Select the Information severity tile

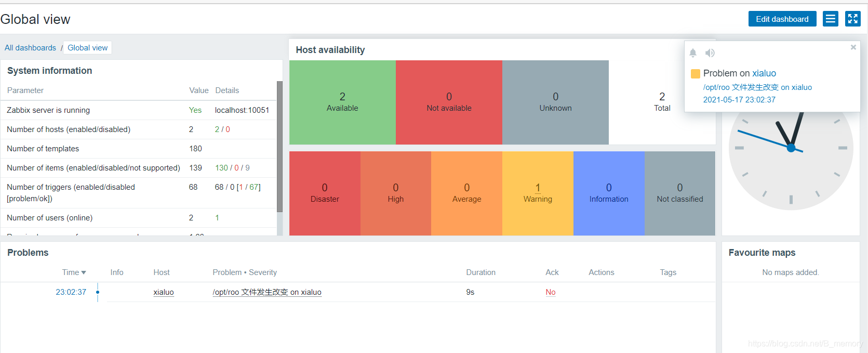609,193
